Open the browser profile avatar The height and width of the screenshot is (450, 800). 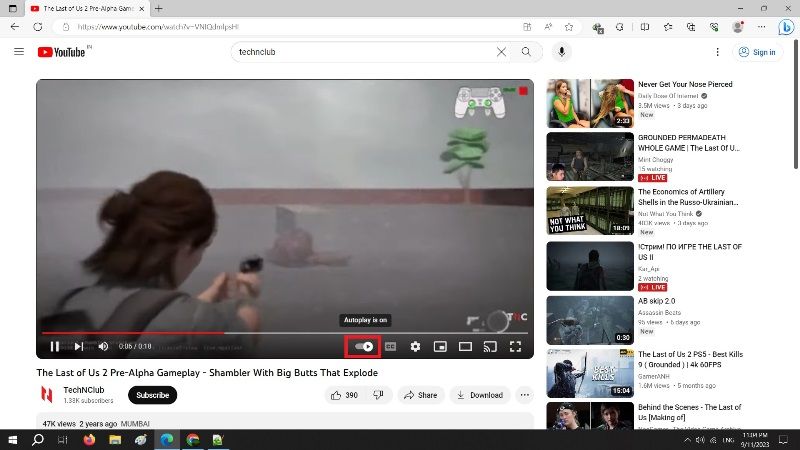click(738, 27)
